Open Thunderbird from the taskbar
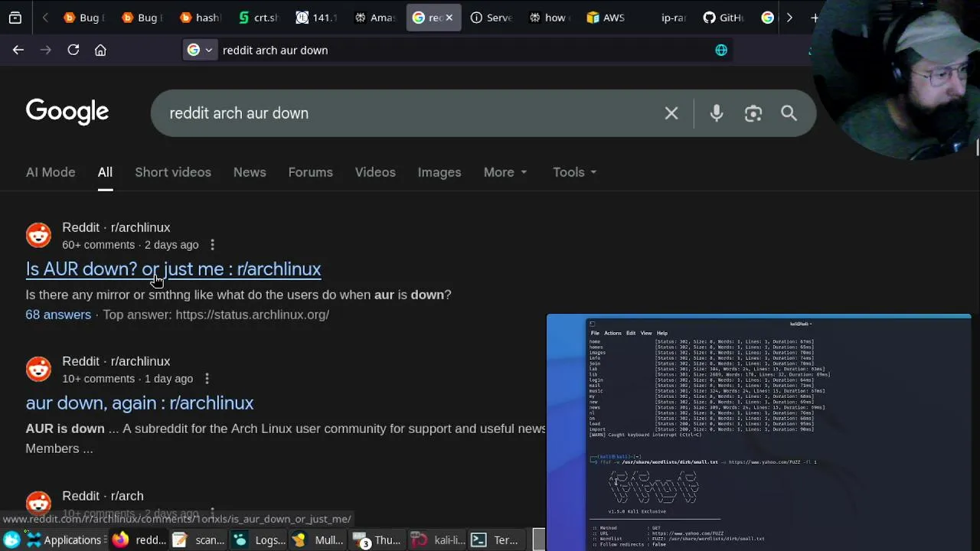The image size is (980, 551). point(378,540)
